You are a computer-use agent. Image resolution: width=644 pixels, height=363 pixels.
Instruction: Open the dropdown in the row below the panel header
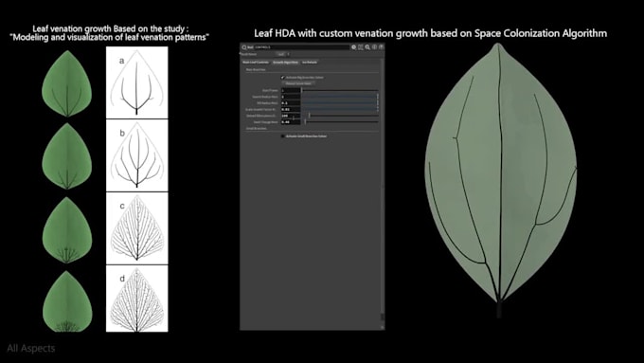(x=283, y=54)
